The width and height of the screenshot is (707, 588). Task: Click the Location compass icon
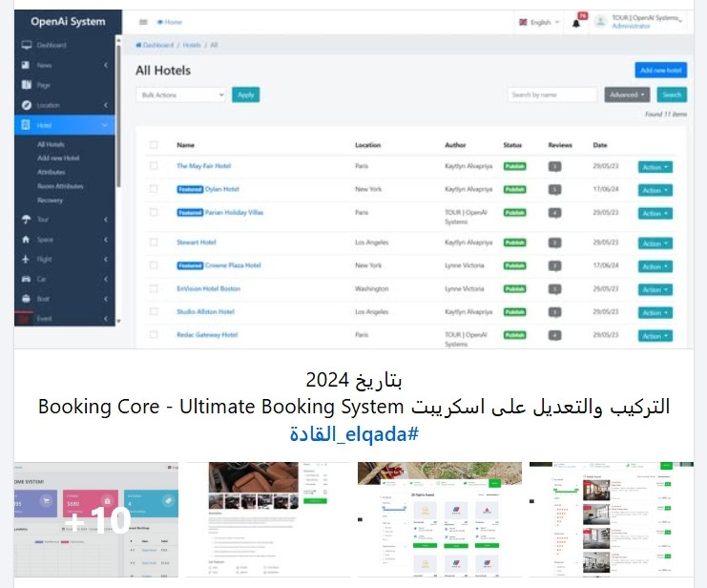tap(27, 105)
